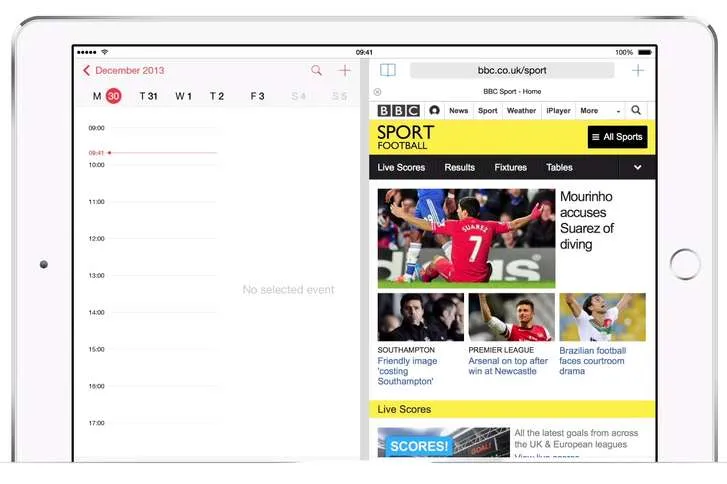This screenshot has height=484, width=727.
Task: Expand football nav chevron dropdown
Action: (x=638, y=167)
